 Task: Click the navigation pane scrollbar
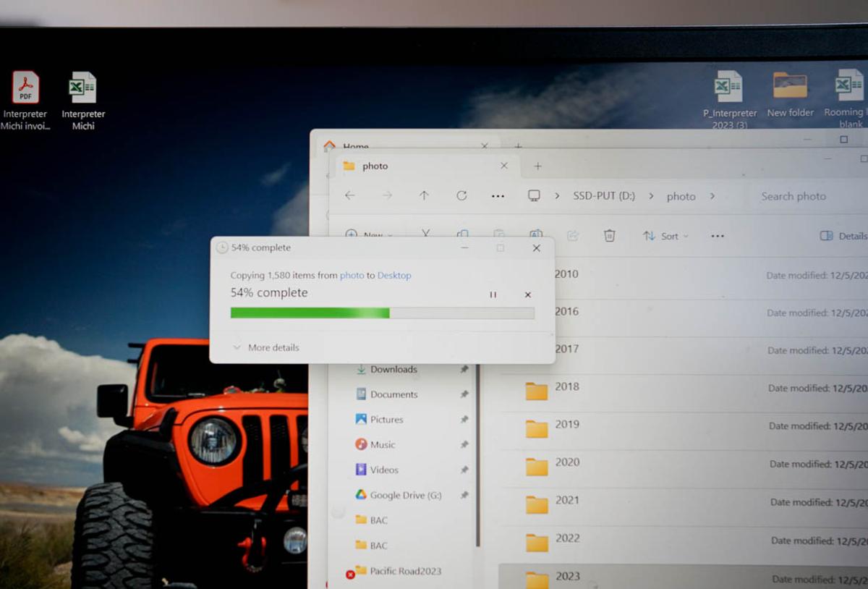(477, 456)
